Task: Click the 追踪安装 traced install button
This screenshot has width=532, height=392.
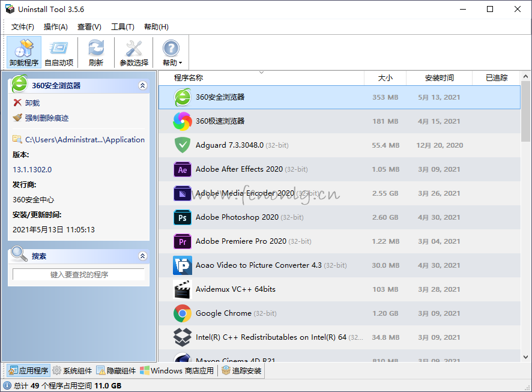Action: coord(241,370)
